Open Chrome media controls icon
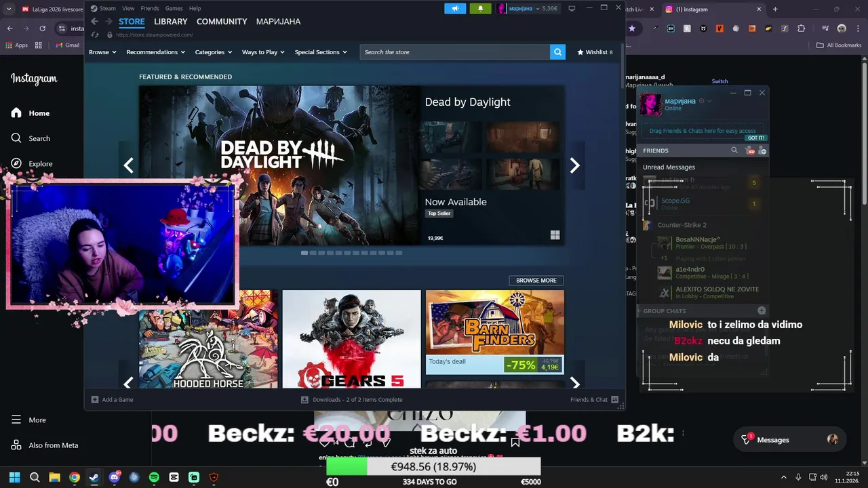Viewport: 868px width, 488px height. click(825, 28)
